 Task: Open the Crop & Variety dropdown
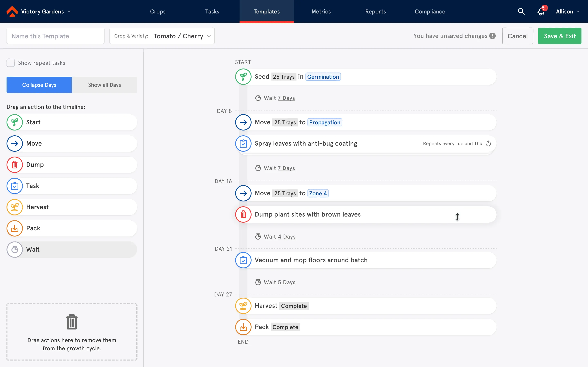pyautogui.click(x=162, y=36)
